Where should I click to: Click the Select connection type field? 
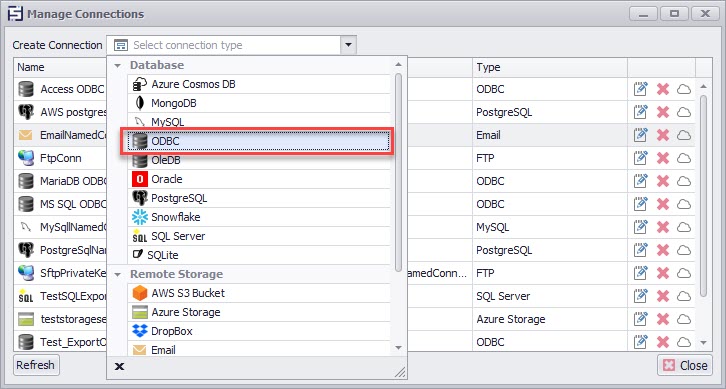[225, 45]
